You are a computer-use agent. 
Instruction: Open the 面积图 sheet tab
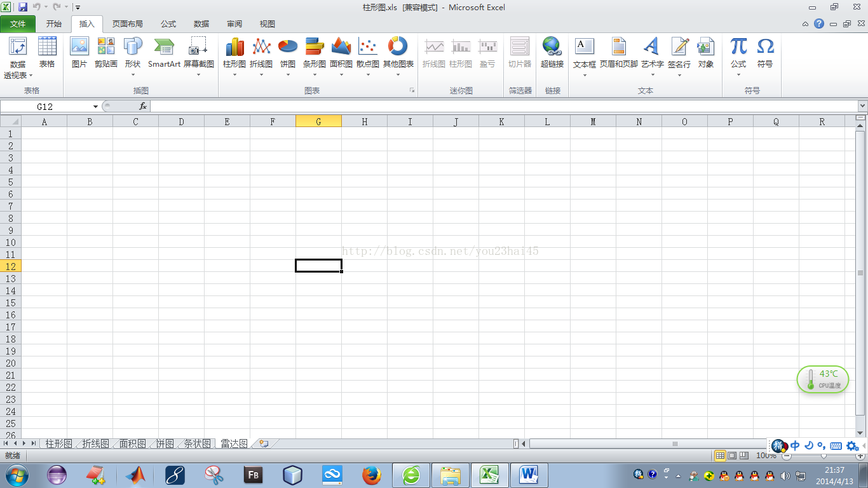click(x=132, y=444)
